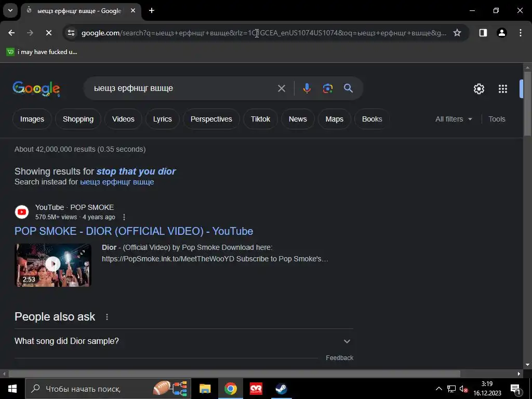Switch to Books results
Screen dimensions: 532x399
click(x=372, y=119)
